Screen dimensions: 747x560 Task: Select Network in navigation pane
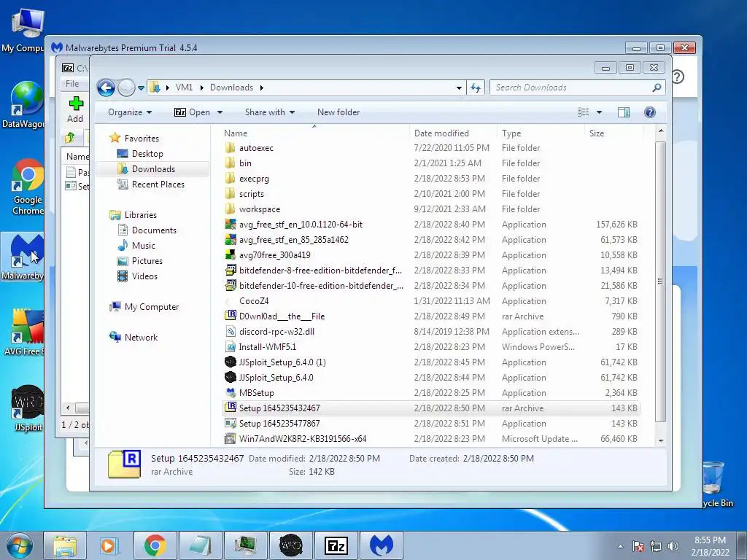pos(141,338)
